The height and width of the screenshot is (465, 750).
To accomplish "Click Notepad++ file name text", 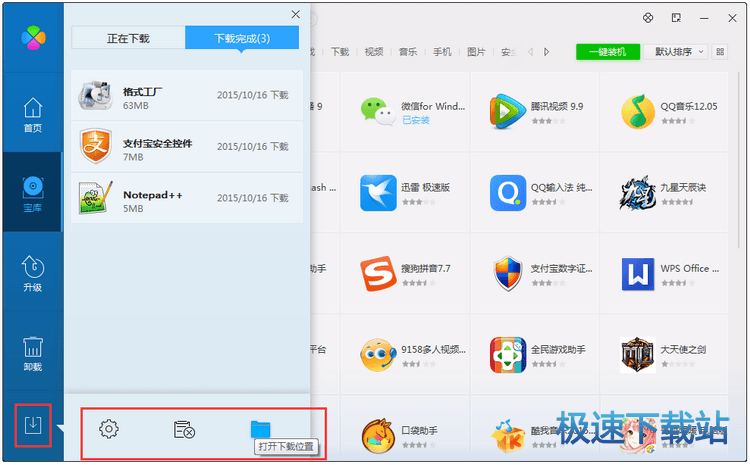I will [153, 195].
